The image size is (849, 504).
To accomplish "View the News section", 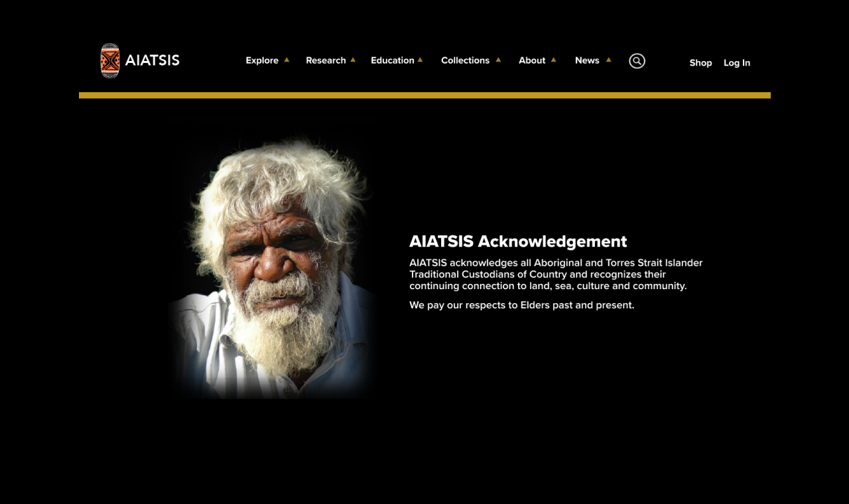I will 587,60.
